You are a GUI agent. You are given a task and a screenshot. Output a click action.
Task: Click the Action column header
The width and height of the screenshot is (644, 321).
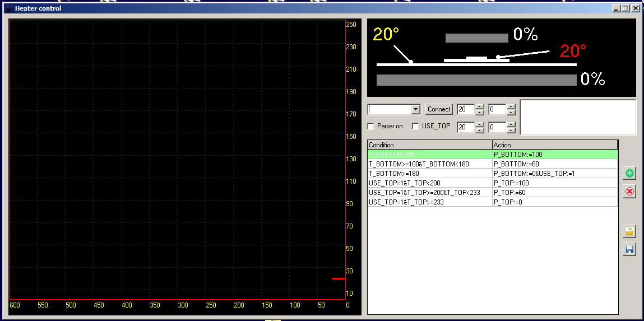[554, 145]
